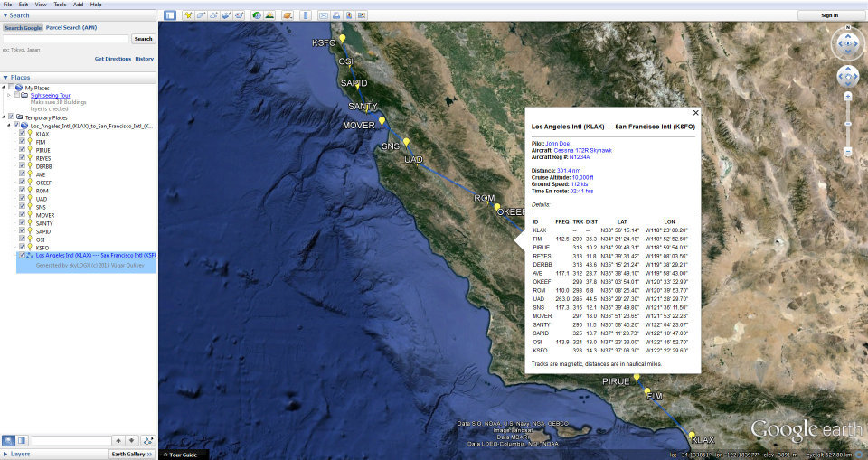The width and height of the screenshot is (868, 460).
Task: Uncheck the KLAX placemark checkbox
Action: tap(22, 134)
